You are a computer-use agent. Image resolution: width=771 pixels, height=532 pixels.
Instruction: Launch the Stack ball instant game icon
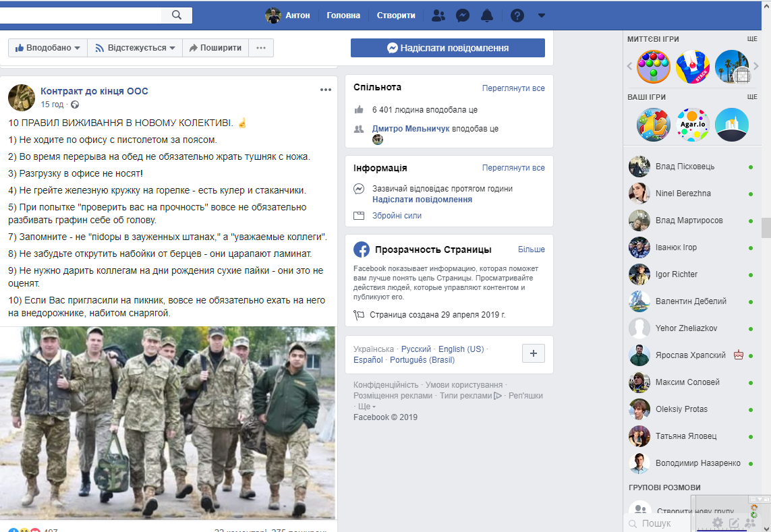coord(692,66)
